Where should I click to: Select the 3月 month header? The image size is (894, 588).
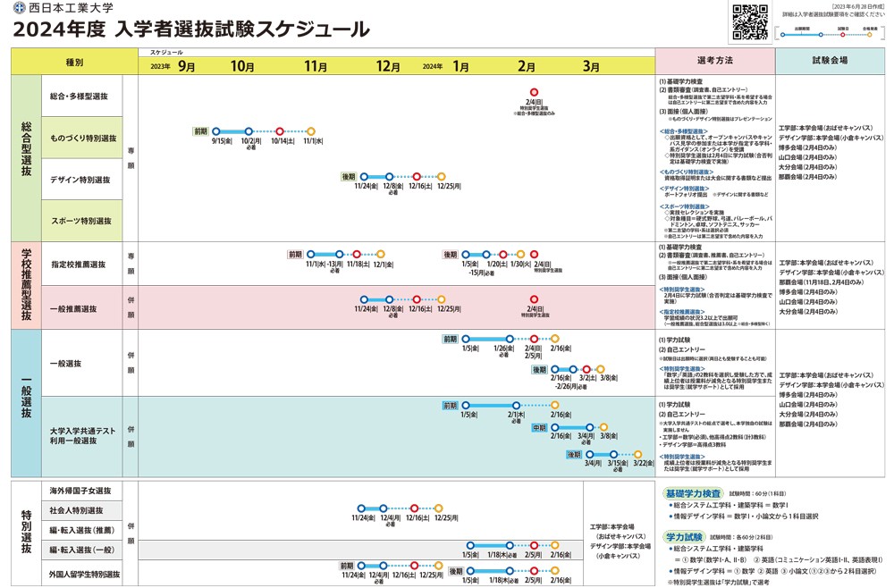pos(591,66)
